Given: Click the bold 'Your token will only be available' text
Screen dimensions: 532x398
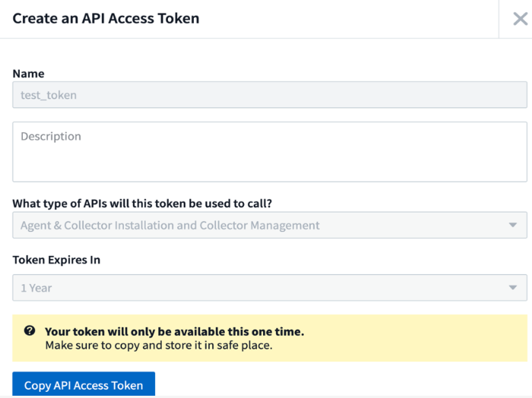Looking at the screenshot, I should click(x=174, y=332).
